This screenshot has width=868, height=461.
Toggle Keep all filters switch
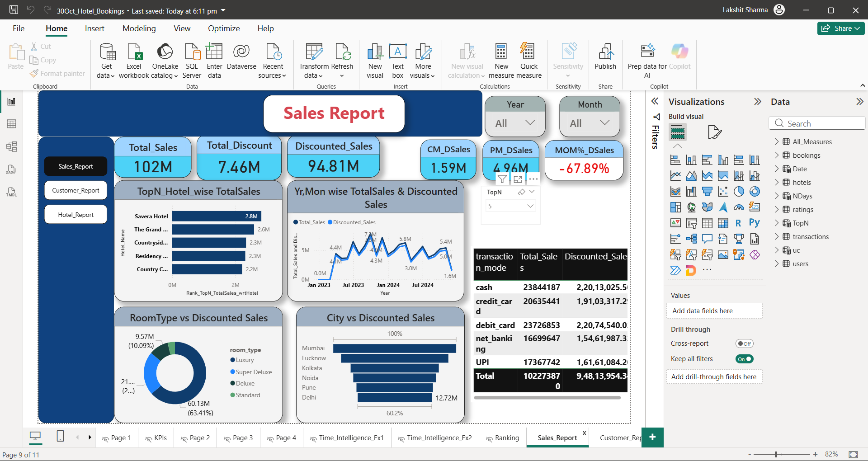click(x=744, y=359)
